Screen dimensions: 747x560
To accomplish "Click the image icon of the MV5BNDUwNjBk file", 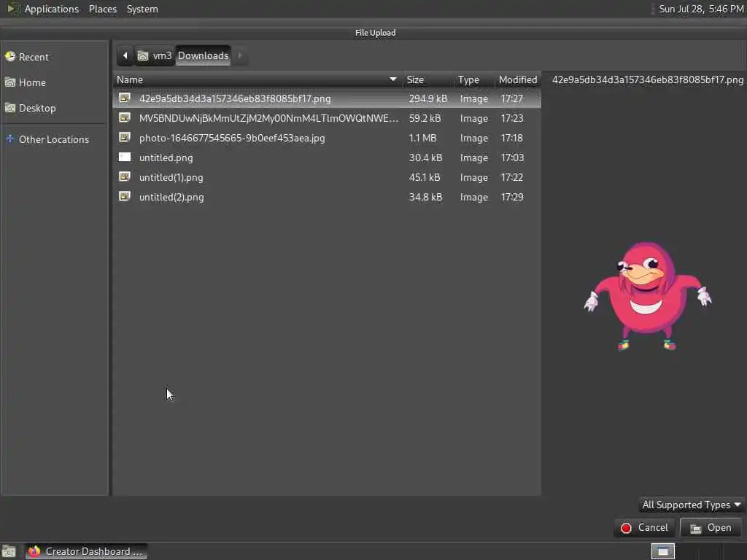I will pos(125,117).
